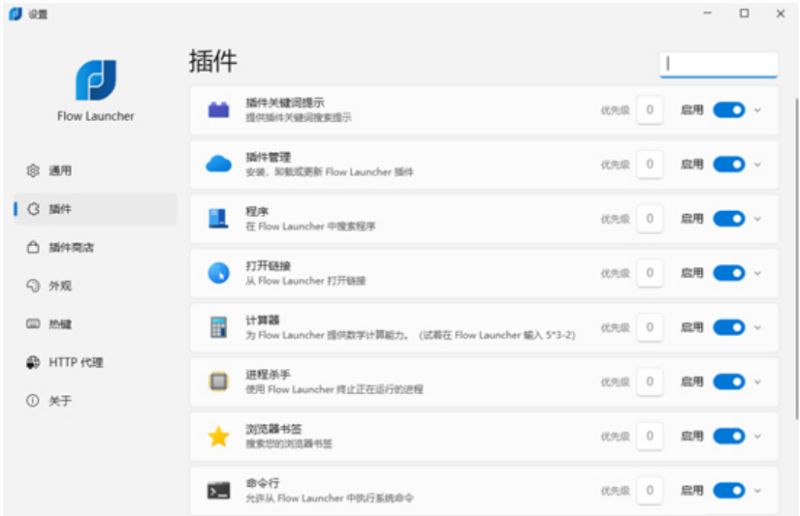800x516 pixels.
Task: Click the 命令行 terminal icon
Action: coord(218,490)
